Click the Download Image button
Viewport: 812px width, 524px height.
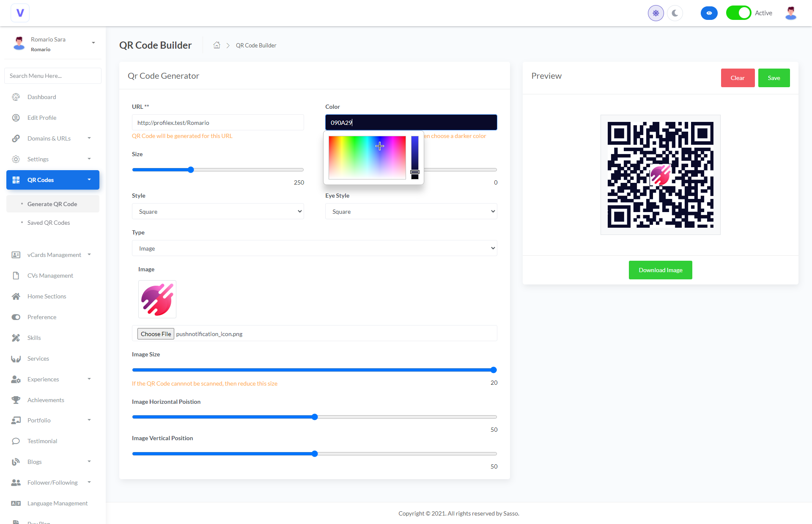660,270
